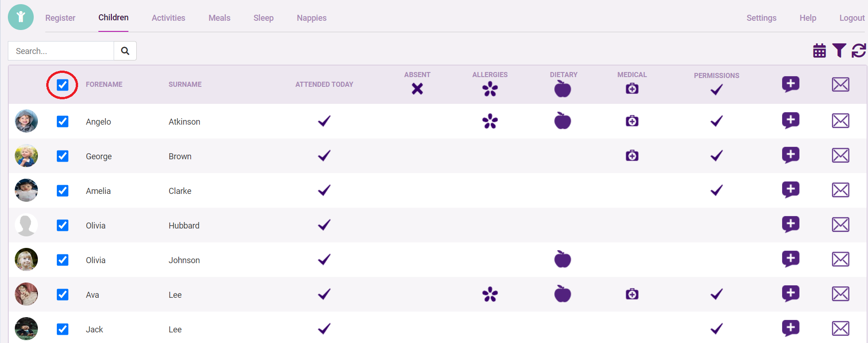The image size is (868, 343).
Task: Switch to the Activities tab
Action: tap(168, 18)
